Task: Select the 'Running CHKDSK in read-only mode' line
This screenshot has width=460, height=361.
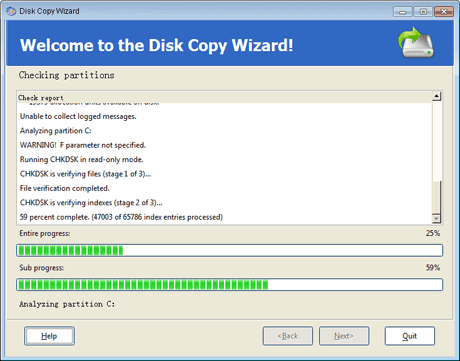Action: 81,159
